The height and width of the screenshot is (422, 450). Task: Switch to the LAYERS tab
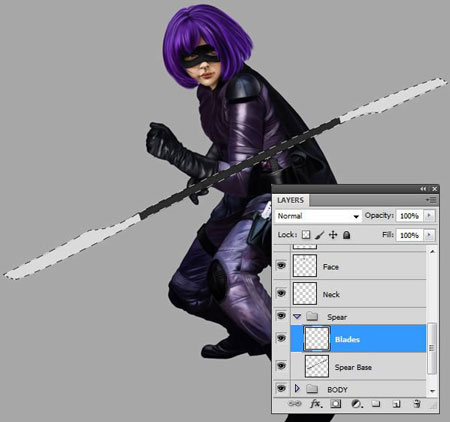290,200
